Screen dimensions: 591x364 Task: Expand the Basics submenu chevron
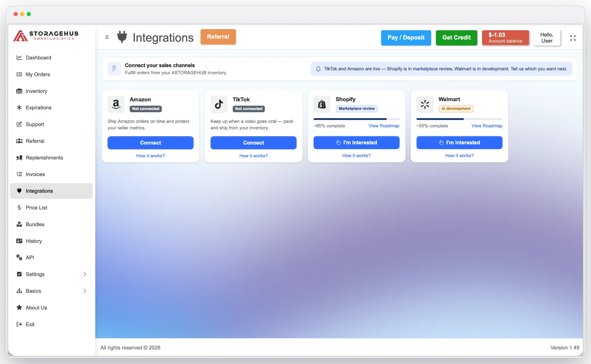click(85, 291)
